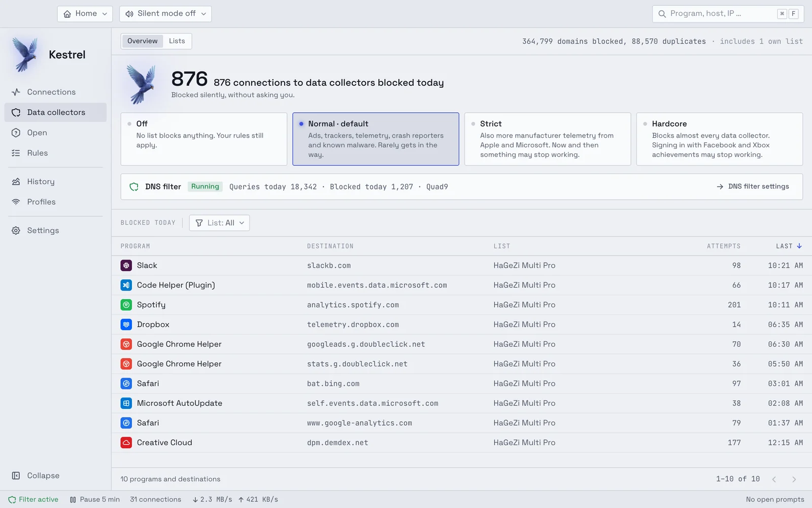Click the Program, host, IP search field
The image size is (812, 508).
(728, 14)
